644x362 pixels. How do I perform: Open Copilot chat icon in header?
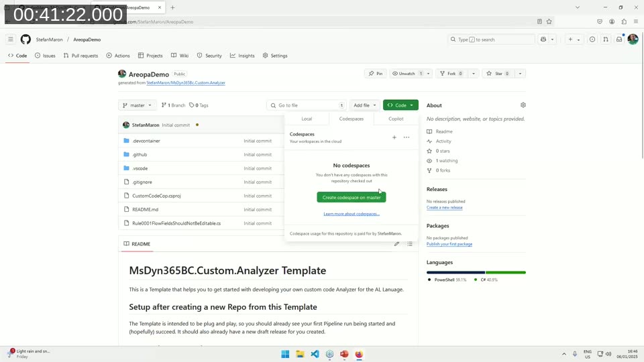pyautogui.click(x=543, y=40)
